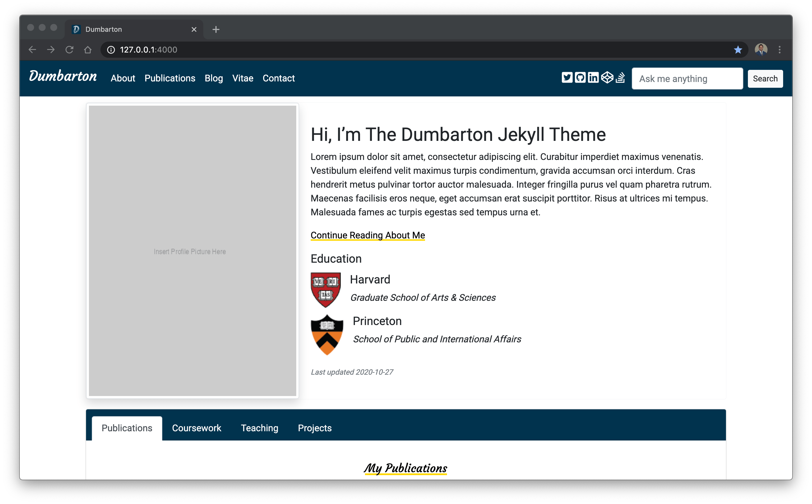Switch to the Coursework tab
812x504 pixels.
196,428
